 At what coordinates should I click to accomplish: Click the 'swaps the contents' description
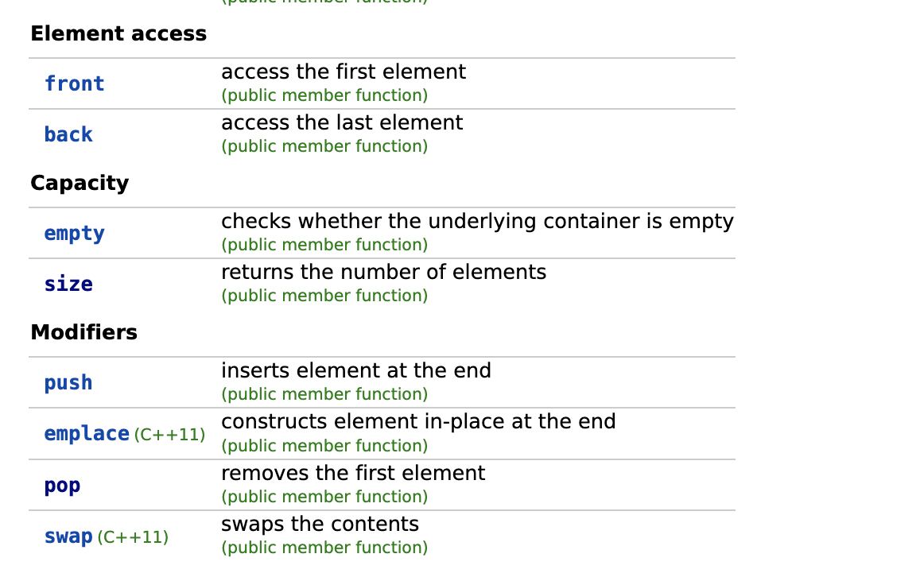coord(320,524)
